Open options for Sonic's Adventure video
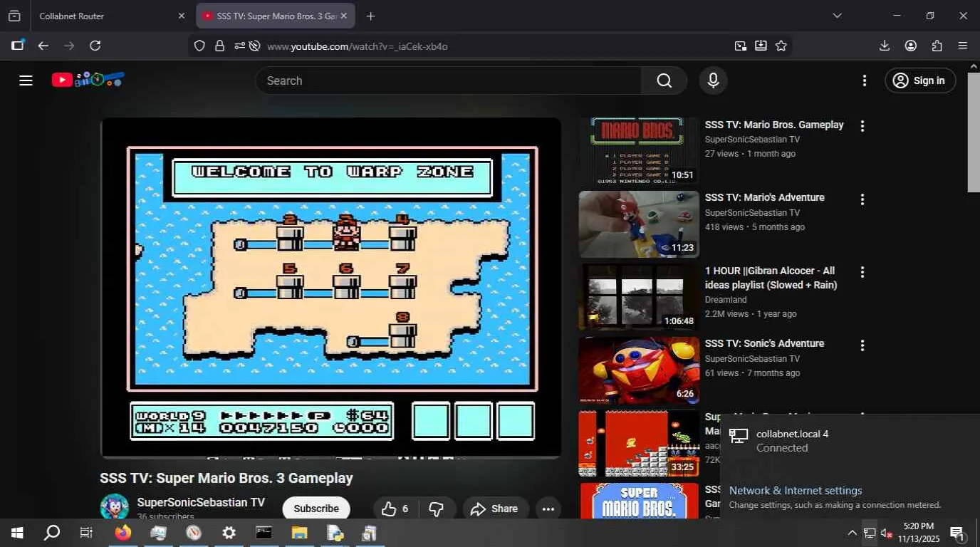 [862, 345]
